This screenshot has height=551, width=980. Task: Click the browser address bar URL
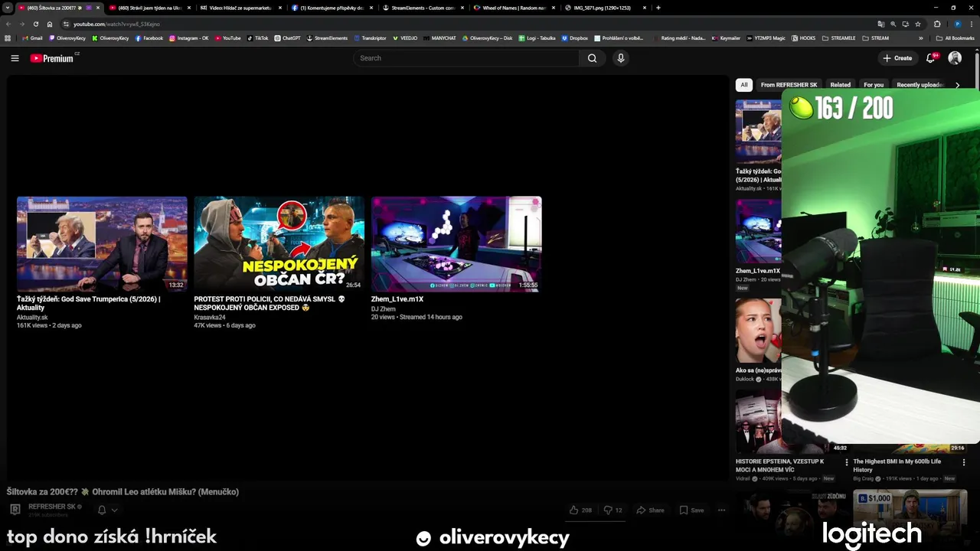[116, 24]
